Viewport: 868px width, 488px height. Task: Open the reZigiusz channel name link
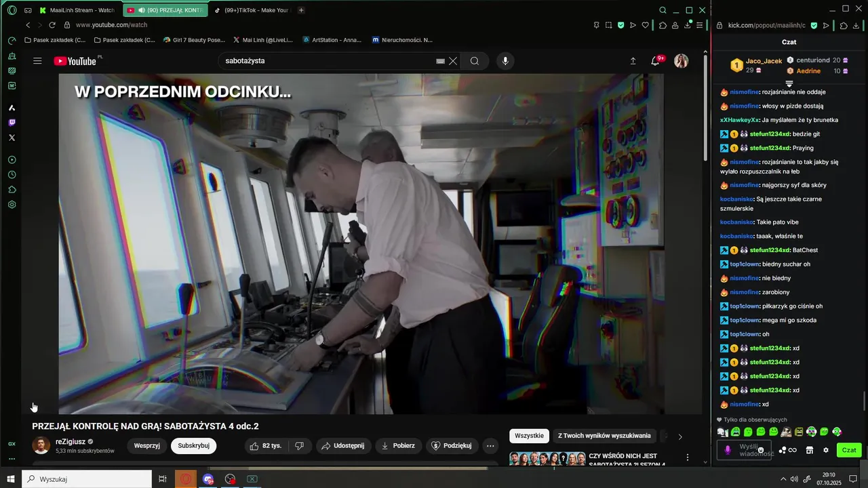pyautogui.click(x=71, y=441)
